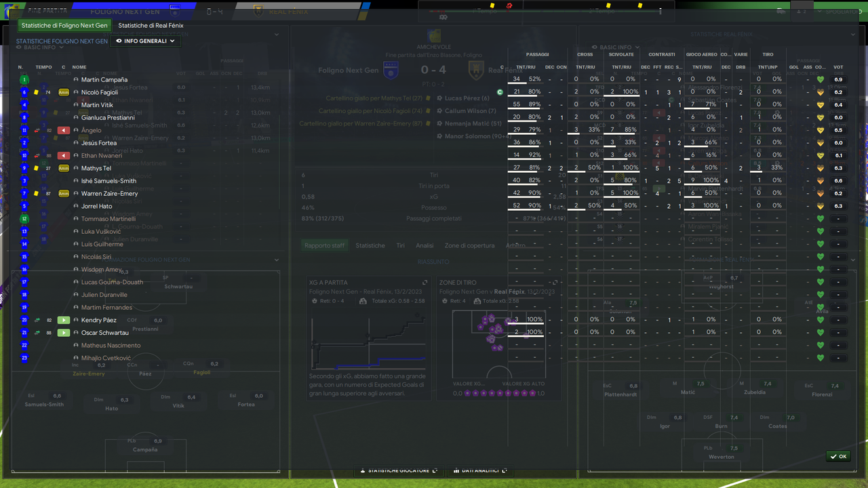Select the Jorrel Hato player name
The width and height of the screenshot is (868, 488).
(96, 206)
